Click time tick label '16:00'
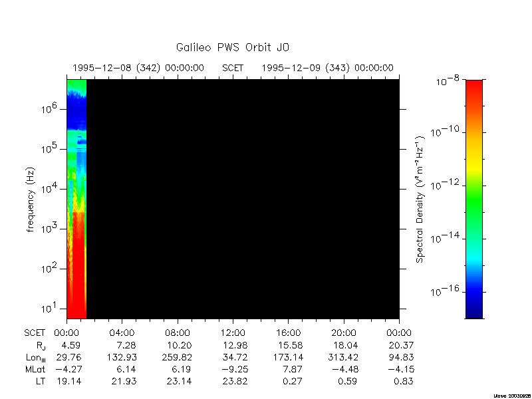Image resolution: width=532 pixels, height=399 pixels. pos(289,333)
